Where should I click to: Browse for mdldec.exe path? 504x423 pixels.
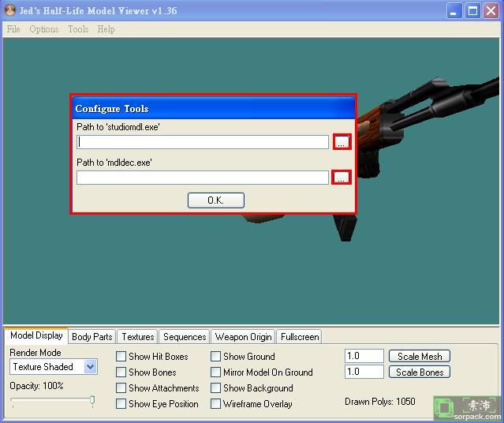[x=342, y=178]
